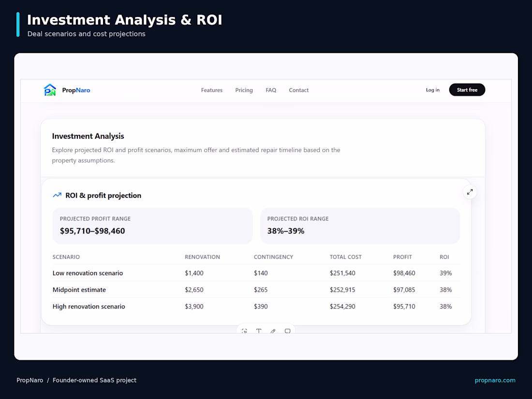Select the "High renovation scenario" row label
This screenshot has width=532, height=399.
pos(89,306)
